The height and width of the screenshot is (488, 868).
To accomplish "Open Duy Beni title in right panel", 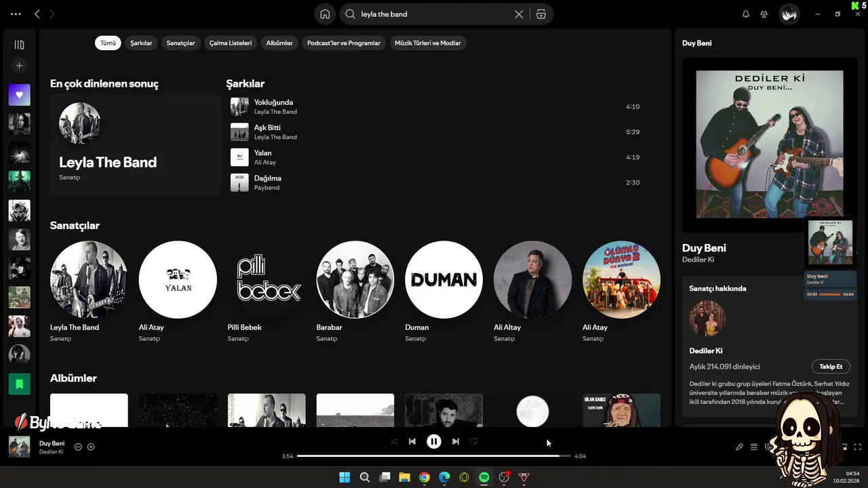I will coord(704,248).
